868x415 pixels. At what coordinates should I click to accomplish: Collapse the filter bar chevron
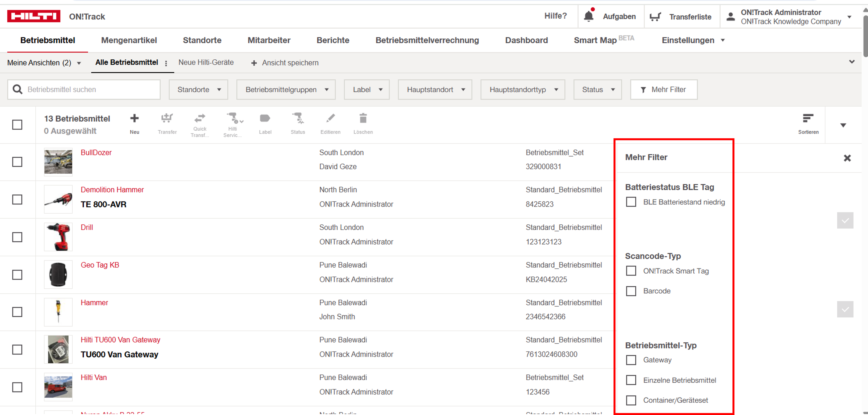[851, 62]
